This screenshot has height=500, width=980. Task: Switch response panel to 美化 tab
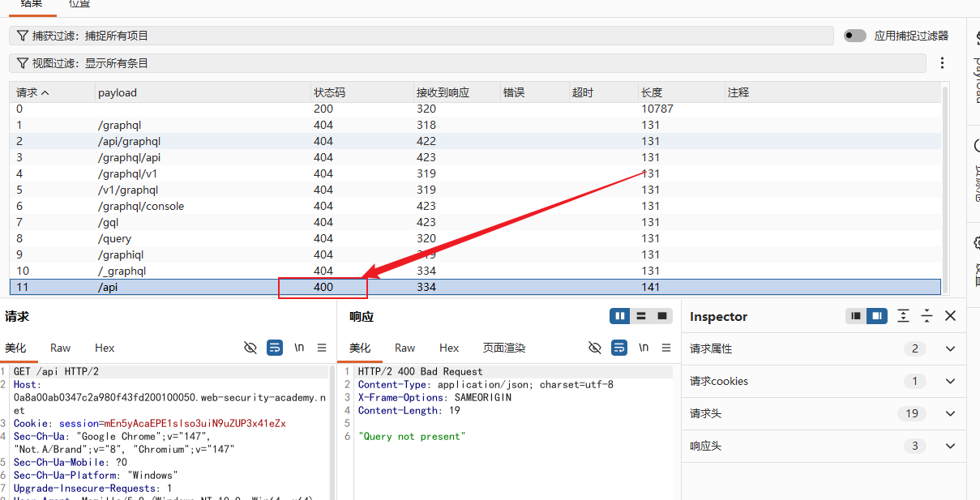(x=360, y=348)
